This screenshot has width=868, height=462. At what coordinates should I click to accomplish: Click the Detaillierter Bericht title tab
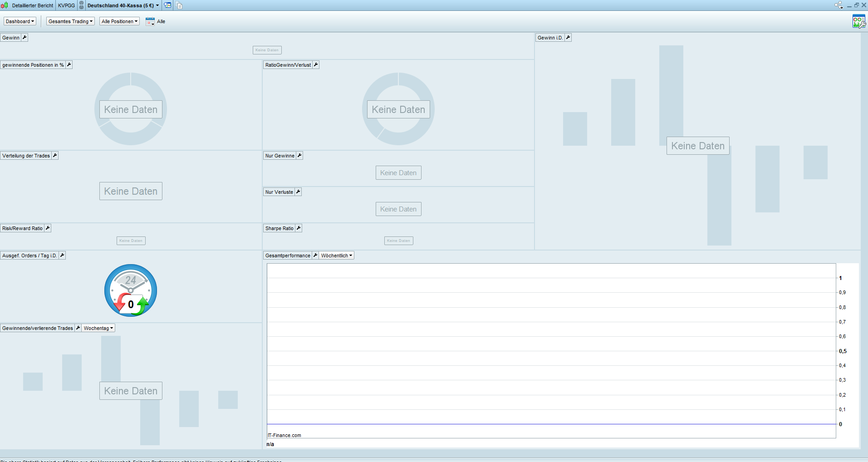point(33,5)
